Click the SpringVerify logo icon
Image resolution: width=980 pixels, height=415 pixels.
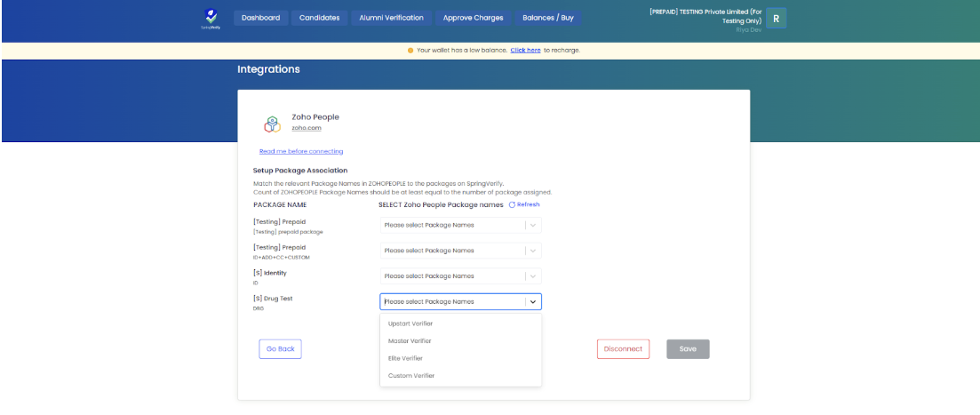[x=210, y=17]
